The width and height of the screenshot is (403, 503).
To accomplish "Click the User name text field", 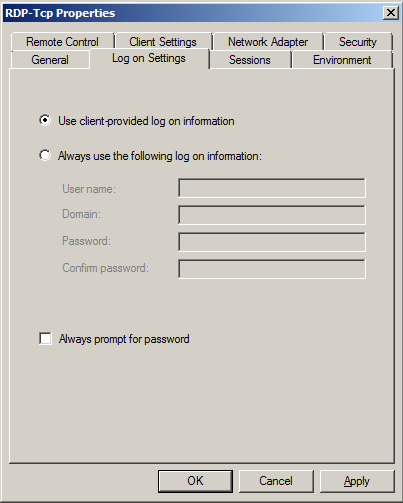I will pos(272,188).
